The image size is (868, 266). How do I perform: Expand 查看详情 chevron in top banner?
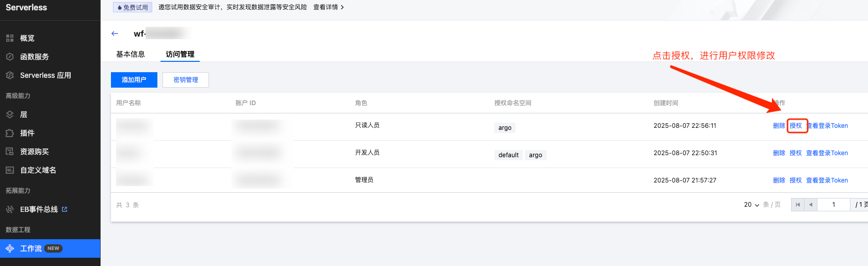342,7
